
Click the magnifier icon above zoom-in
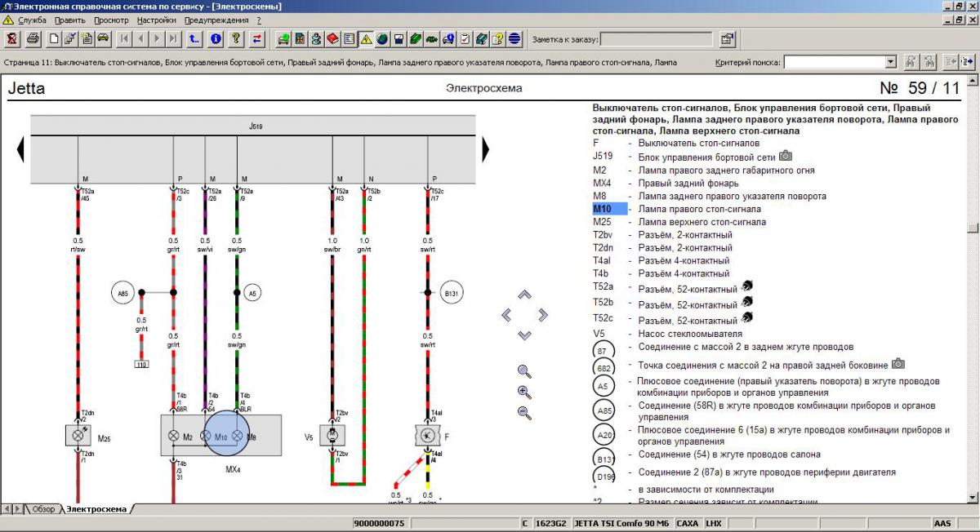(524, 371)
